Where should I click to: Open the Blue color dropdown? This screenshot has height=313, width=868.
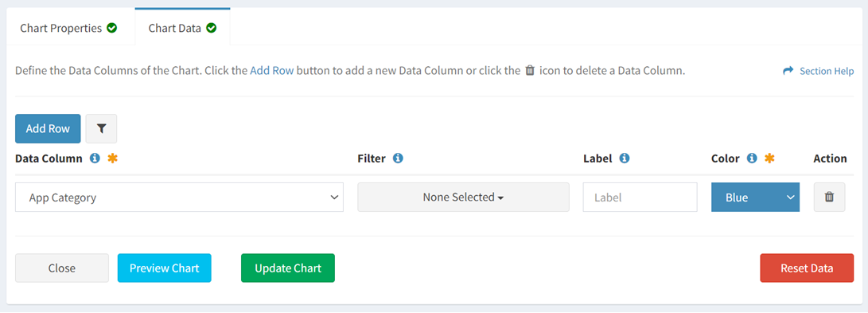pos(755,198)
